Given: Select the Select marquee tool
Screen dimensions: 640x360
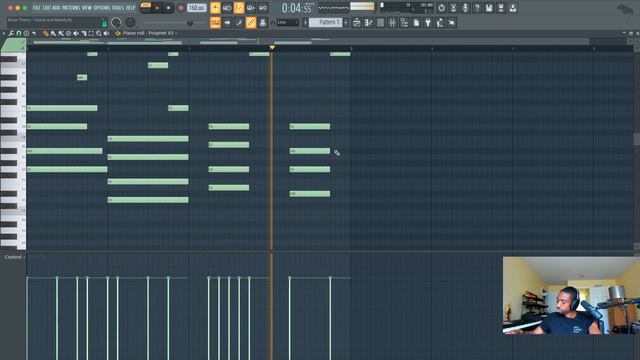Looking at the screenshot, I should pos(91,33).
